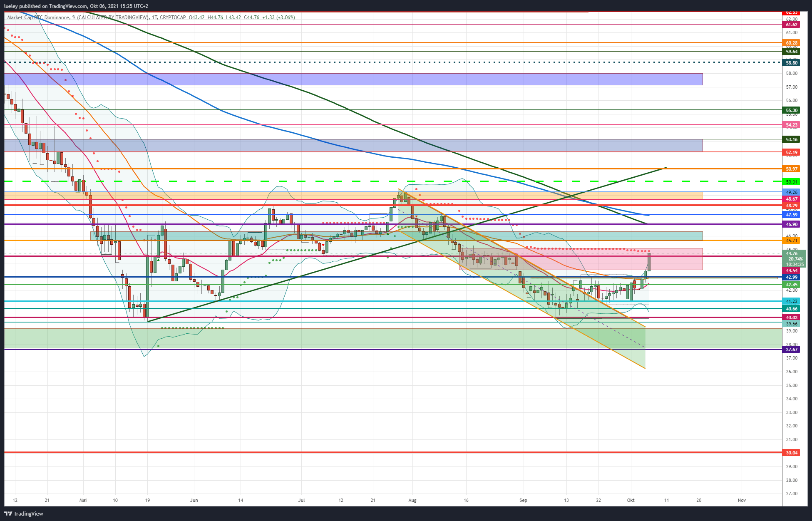Click the pink 54.23 price label
The image size is (812, 521).
[x=791, y=125]
